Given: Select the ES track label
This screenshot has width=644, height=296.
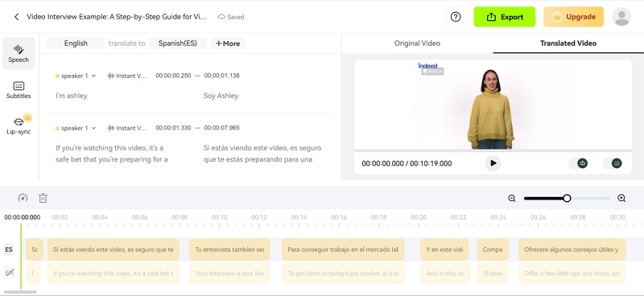Looking at the screenshot, I should tap(9, 249).
